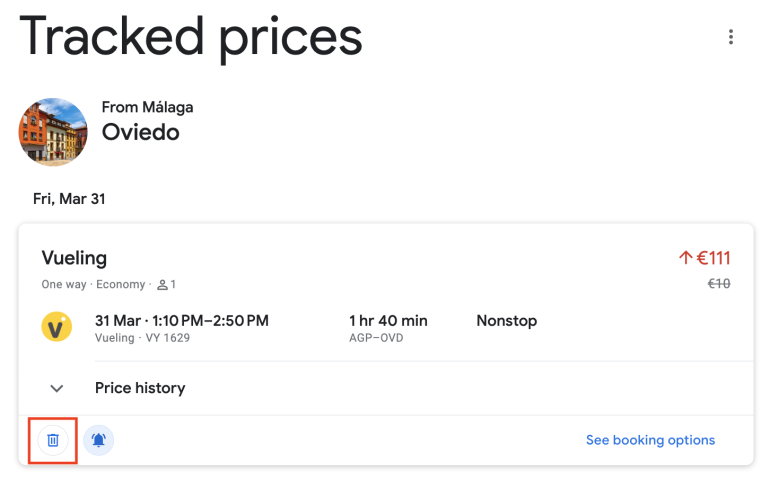Toggle price alert bell notification
Screen dimensions: 770x480
(x=99, y=440)
